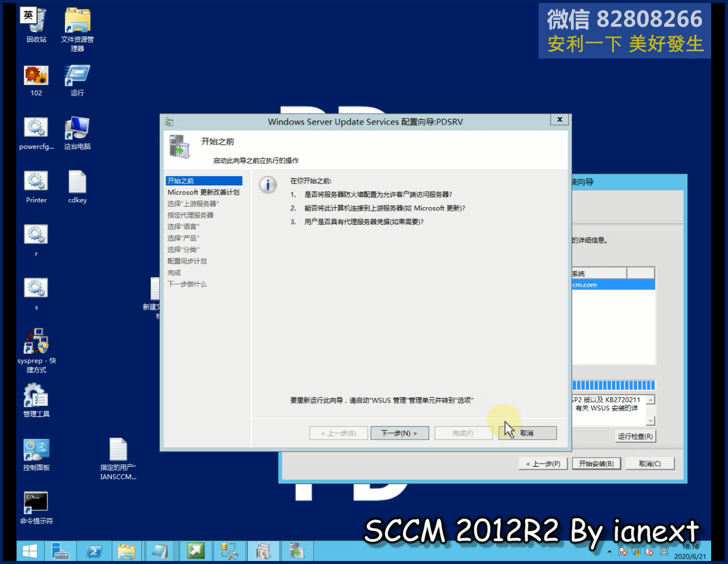This screenshot has width=728, height=564.
Task: Go to the Microsoft 更新改善计划 step
Action: (203, 192)
